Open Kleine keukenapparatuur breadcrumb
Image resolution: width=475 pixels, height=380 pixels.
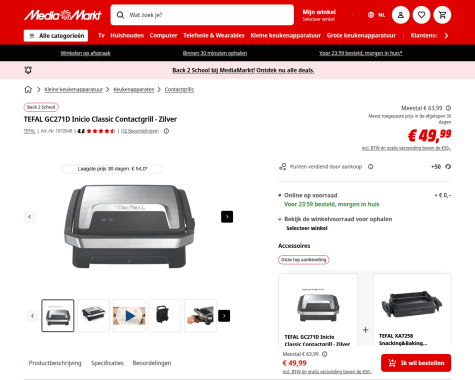pyautogui.click(x=74, y=89)
